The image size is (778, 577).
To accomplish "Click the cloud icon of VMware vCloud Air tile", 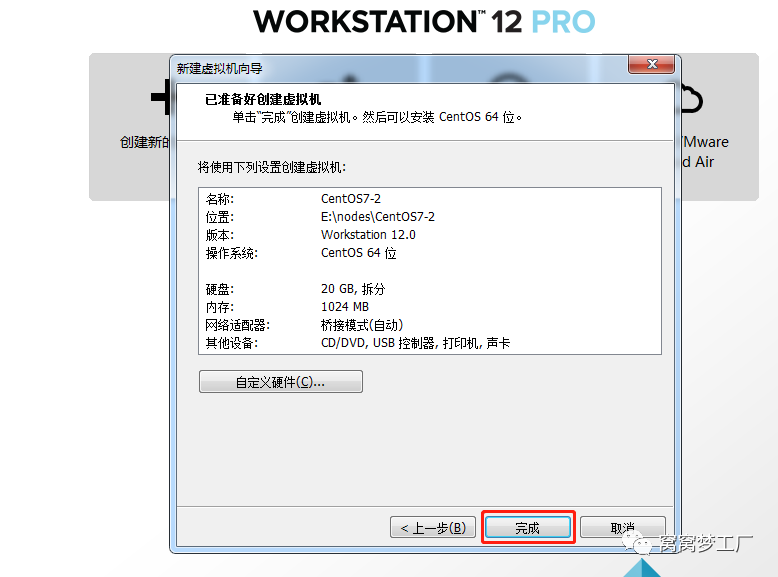I will tap(691, 100).
